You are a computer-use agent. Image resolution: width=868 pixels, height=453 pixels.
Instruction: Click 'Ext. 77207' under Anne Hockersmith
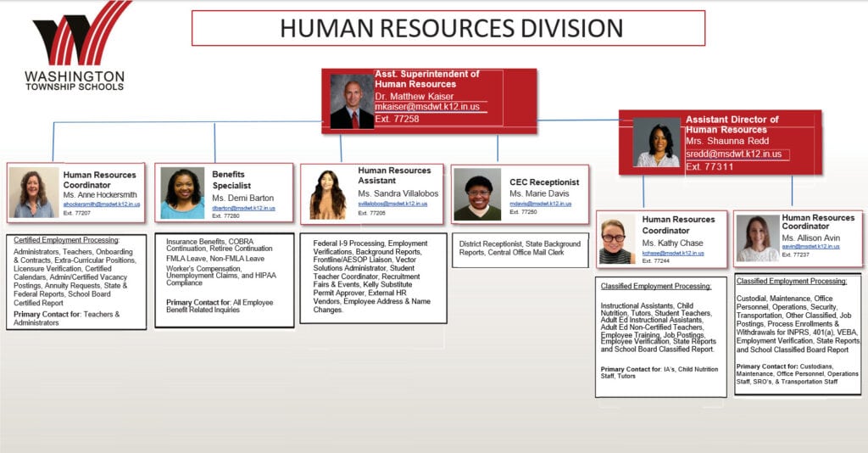(x=76, y=213)
